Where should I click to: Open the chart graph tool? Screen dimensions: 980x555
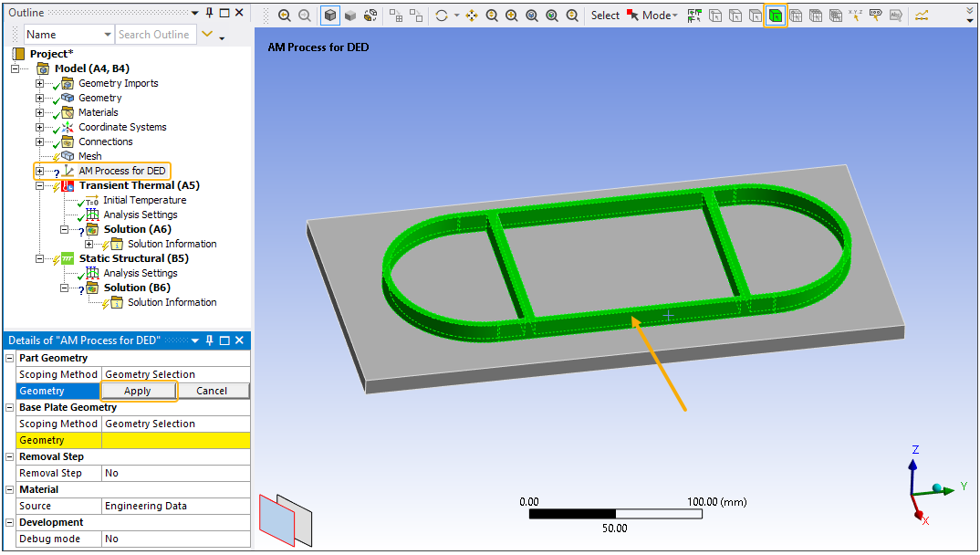(922, 16)
